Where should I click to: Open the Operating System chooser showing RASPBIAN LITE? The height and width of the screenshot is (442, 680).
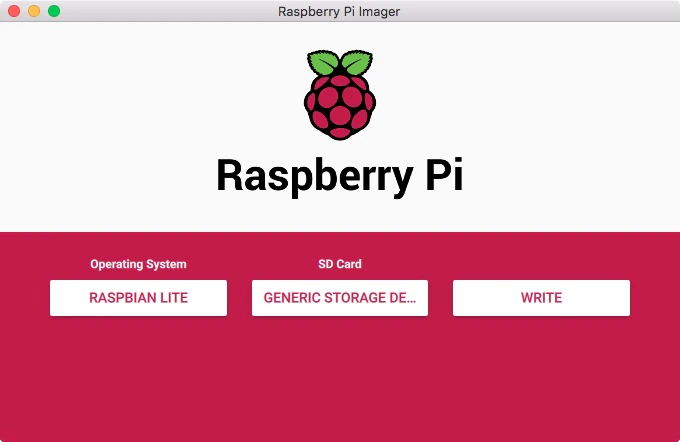click(x=138, y=298)
